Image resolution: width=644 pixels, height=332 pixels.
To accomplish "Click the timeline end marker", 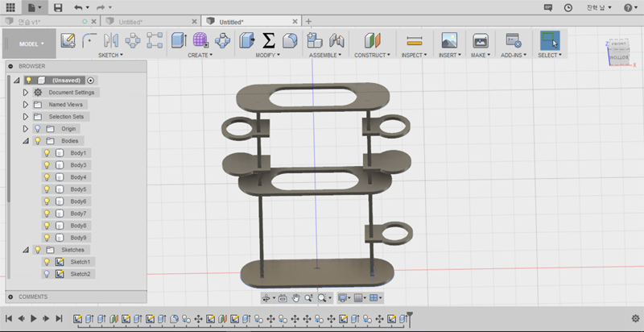I will 409,319.
